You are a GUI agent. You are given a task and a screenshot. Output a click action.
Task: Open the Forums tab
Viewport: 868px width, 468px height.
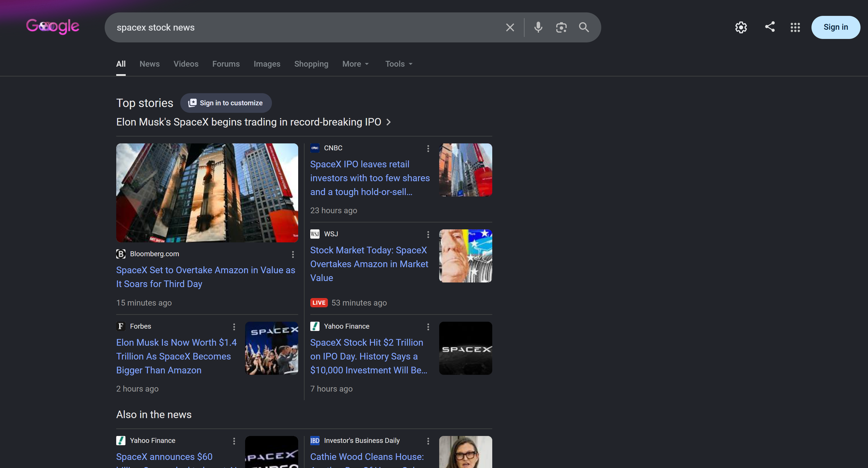[x=226, y=64]
